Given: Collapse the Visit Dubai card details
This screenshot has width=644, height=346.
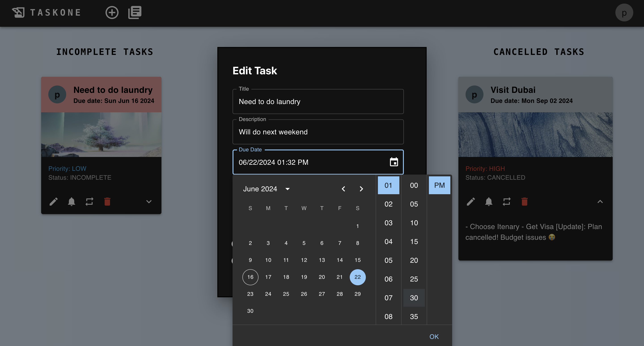Looking at the screenshot, I should tap(600, 201).
